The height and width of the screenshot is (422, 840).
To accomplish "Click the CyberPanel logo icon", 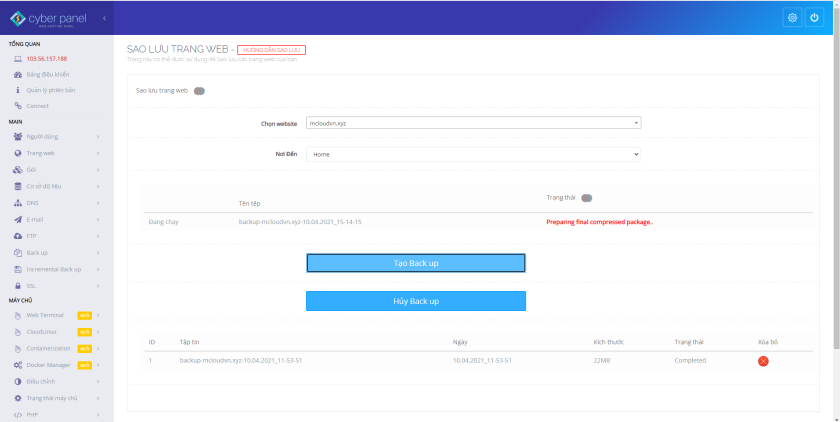I will [x=18, y=19].
